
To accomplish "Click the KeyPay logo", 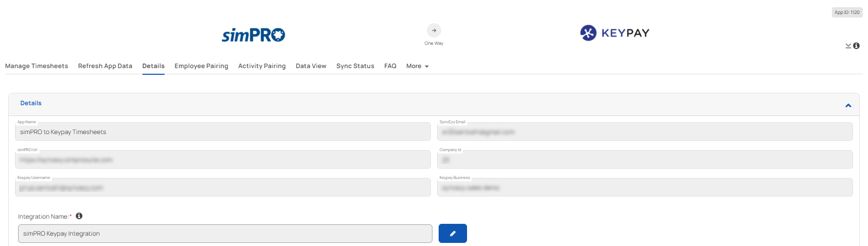I will point(615,32).
